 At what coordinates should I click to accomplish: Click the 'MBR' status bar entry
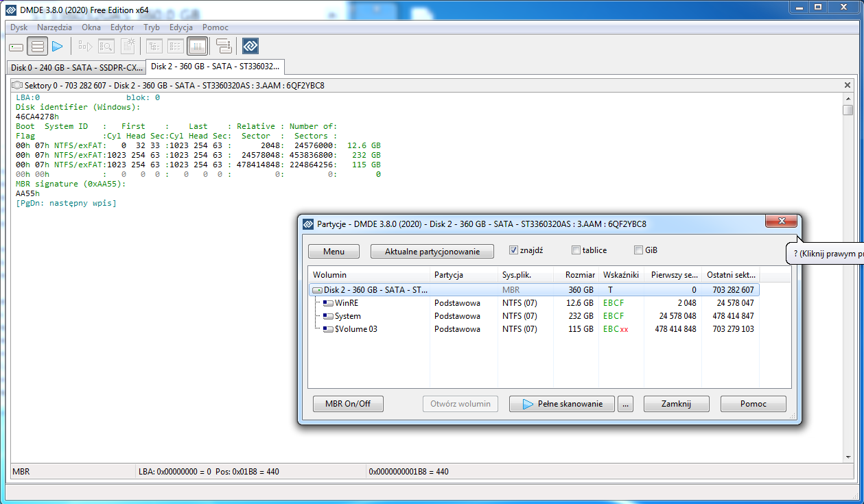pyautogui.click(x=22, y=472)
